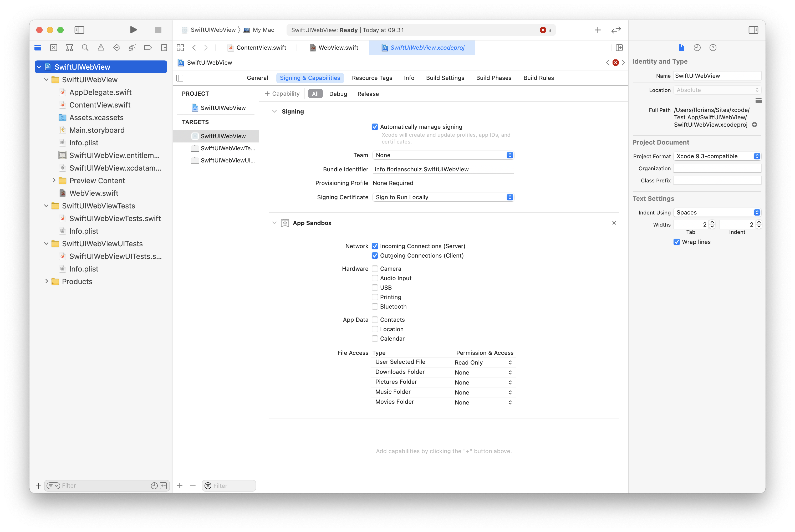Switch to the Build Settings tab
795x532 pixels.
(445, 78)
